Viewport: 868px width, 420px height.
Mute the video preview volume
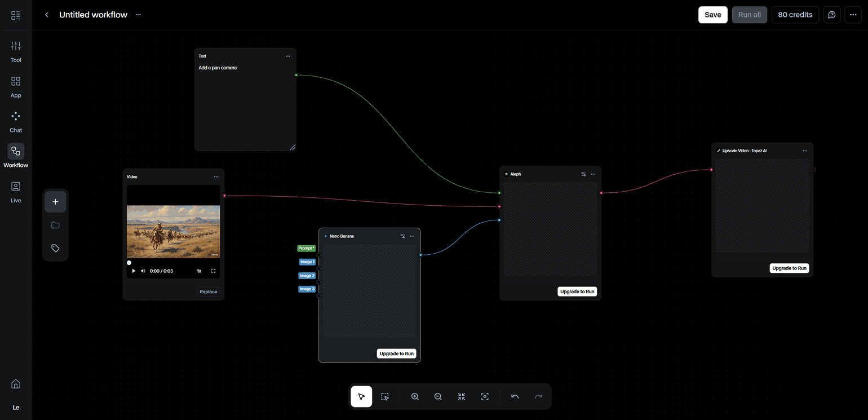(x=143, y=271)
